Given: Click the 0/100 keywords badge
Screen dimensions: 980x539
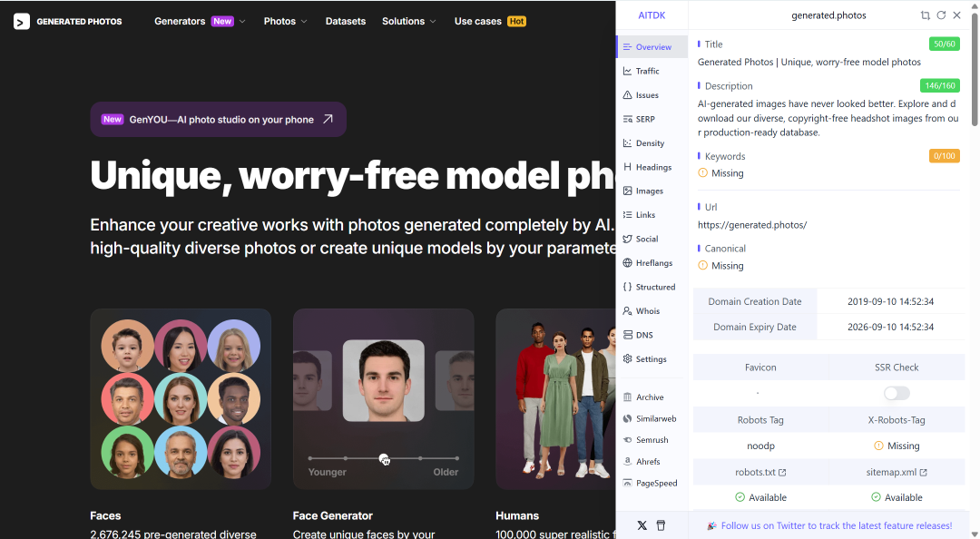Looking at the screenshot, I should [944, 156].
